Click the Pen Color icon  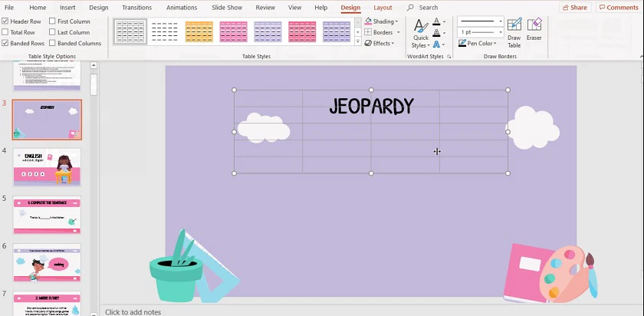pyautogui.click(x=462, y=43)
